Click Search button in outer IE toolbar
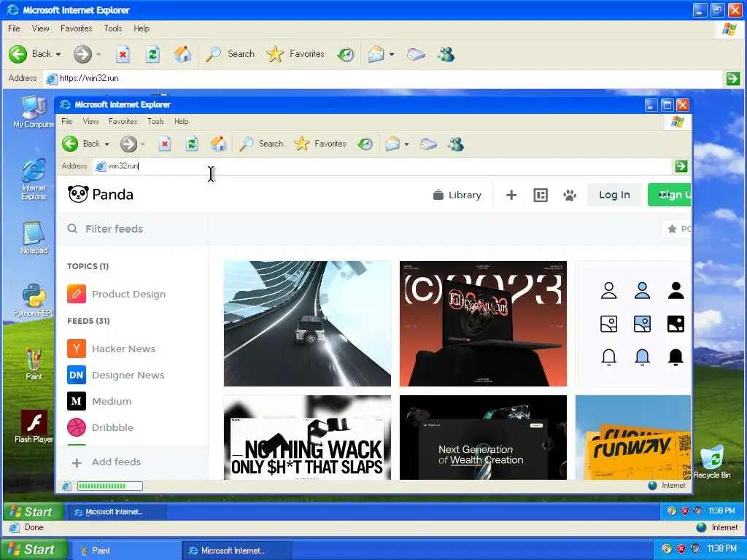Screen dimensions: 747x560 click(x=230, y=54)
